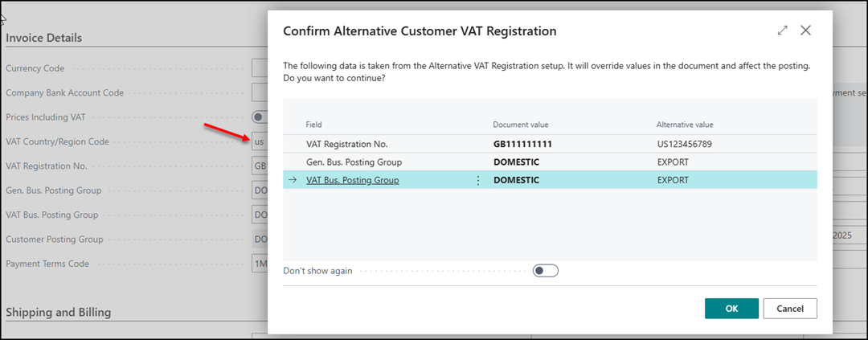Viewport: 868px width, 340px height.
Task: Click the VAT Bus. Posting Group field in Invoice Details
Action: coord(260,215)
